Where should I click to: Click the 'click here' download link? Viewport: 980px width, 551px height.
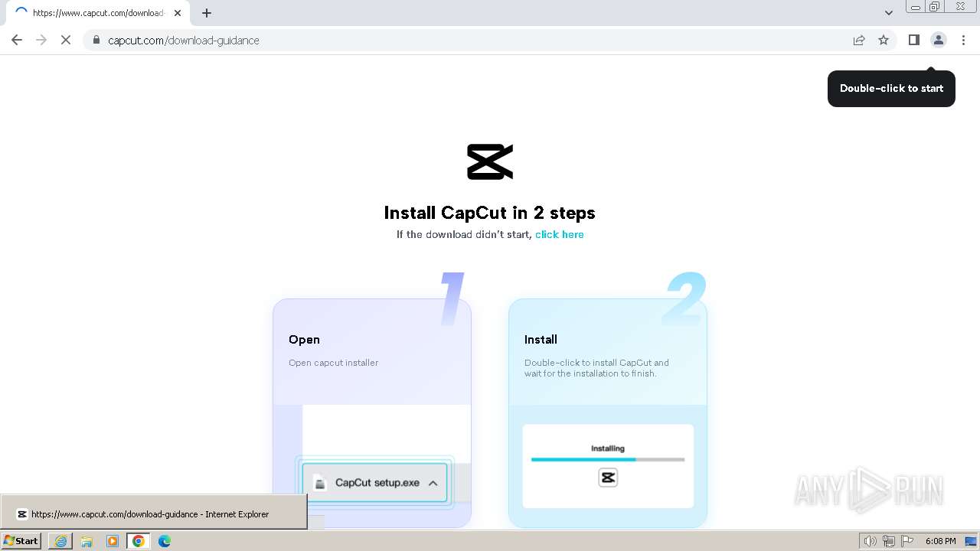559,234
